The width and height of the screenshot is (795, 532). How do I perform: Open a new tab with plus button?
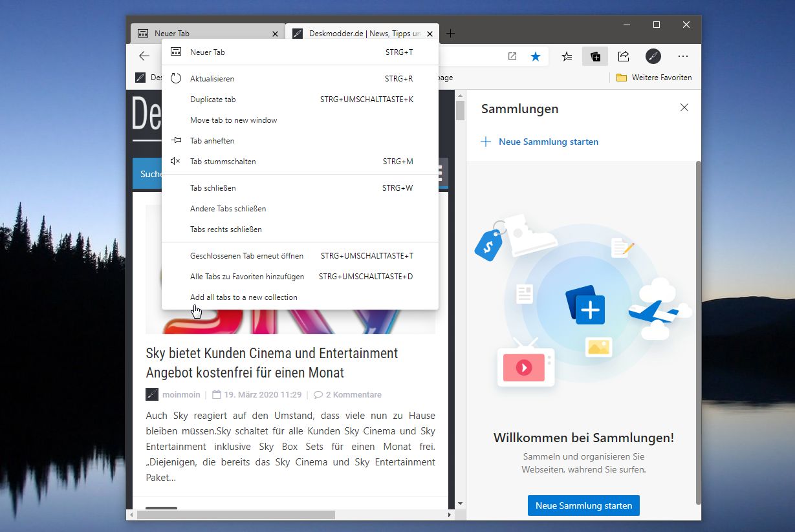click(451, 33)
